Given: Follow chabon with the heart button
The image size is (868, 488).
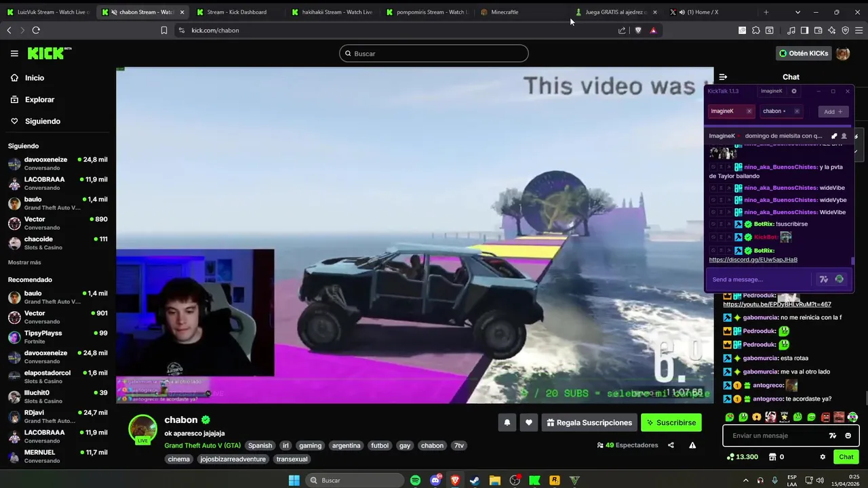Looking at the screenshot, I should point(529,422).
